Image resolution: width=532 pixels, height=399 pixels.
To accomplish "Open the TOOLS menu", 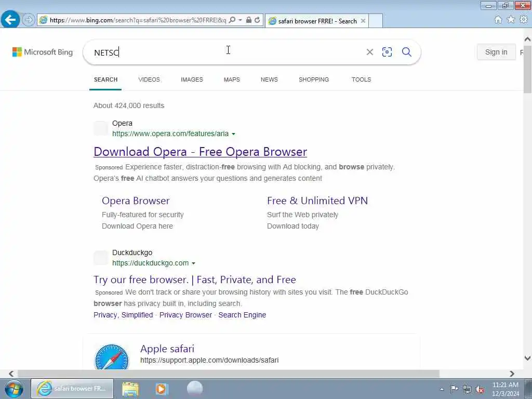I will point(361,79).
